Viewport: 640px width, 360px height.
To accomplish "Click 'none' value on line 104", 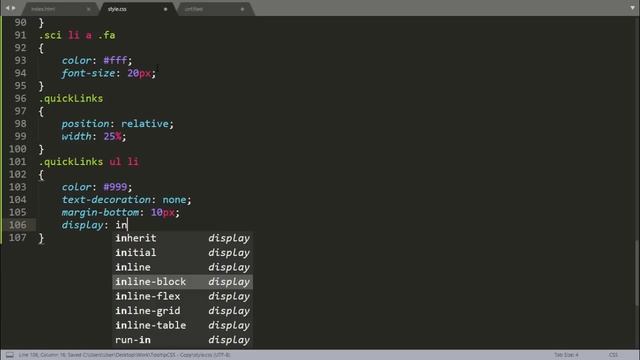I will 174,200.
